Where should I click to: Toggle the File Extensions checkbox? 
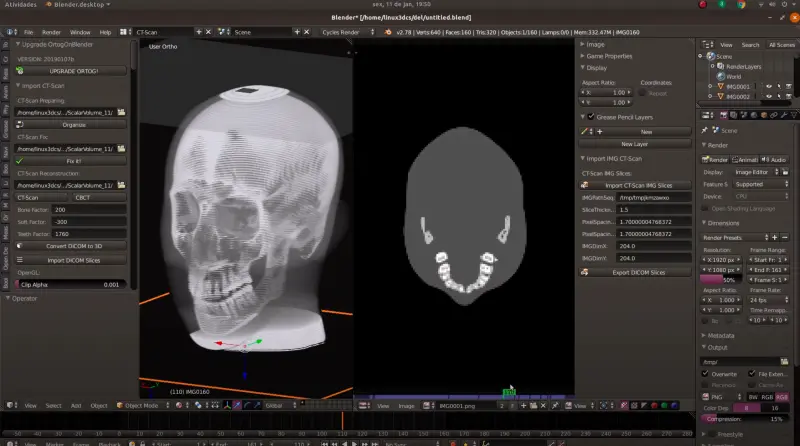(752, 374)
